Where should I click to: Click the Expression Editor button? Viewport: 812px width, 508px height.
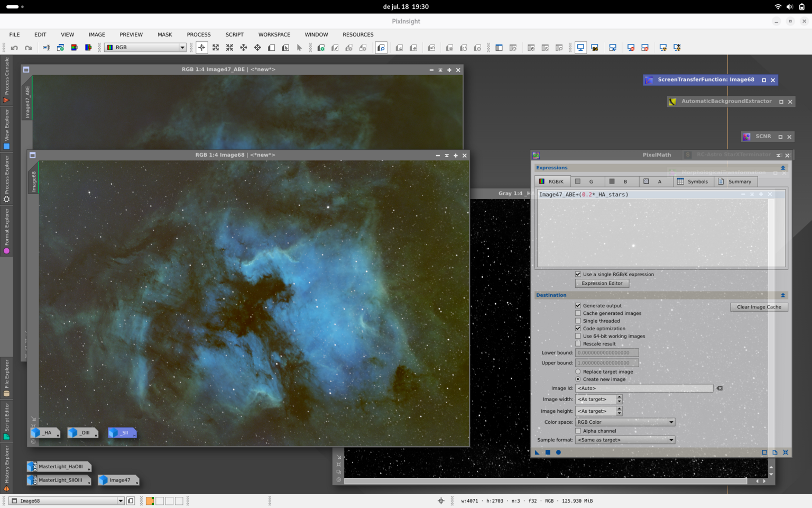click(602, 283)
